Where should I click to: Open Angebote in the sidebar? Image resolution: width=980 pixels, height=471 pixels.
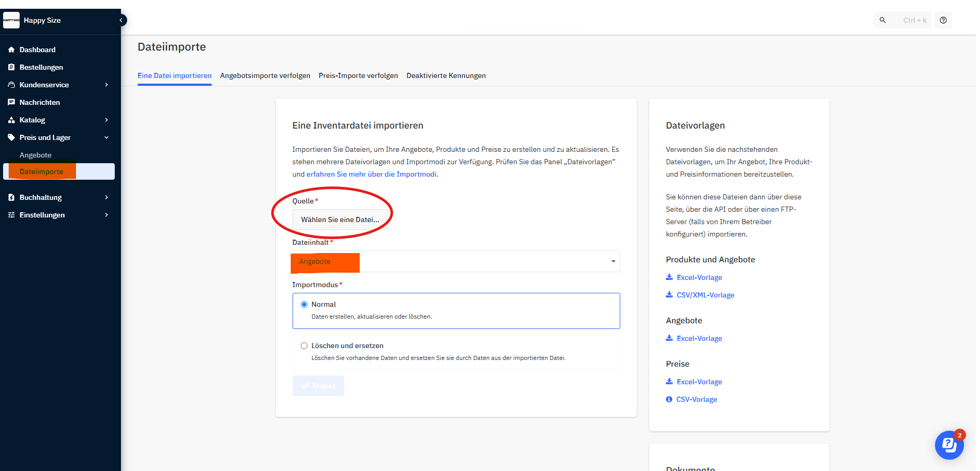36,155
